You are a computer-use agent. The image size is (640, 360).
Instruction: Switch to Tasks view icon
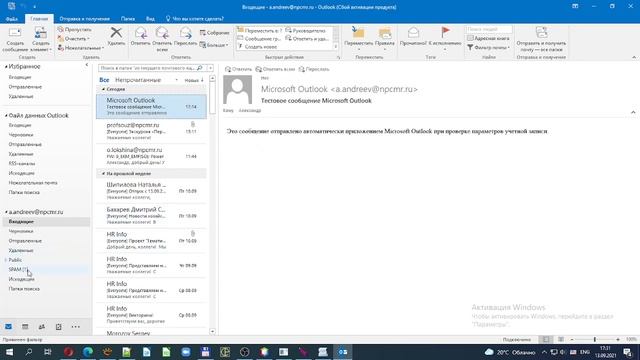tap(58, 327)
